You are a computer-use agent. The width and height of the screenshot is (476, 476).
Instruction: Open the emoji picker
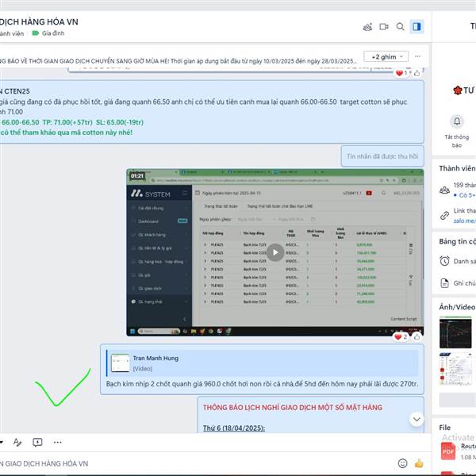click(402, 463)
